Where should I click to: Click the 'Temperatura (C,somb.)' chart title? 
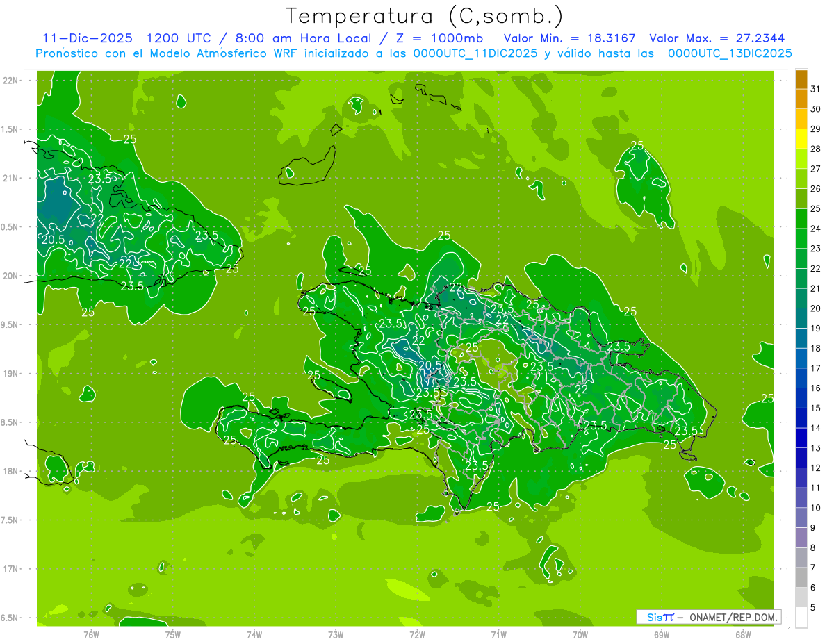(x=425, y=16)
